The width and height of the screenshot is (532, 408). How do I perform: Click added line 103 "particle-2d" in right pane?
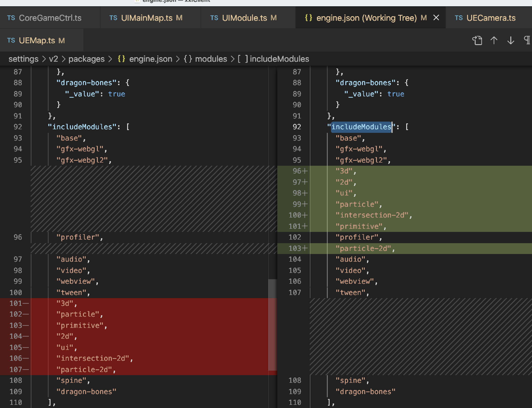click(x=365, y=248)
